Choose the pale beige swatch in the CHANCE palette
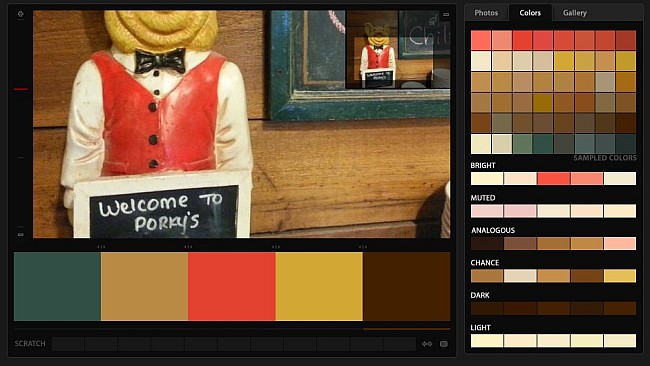The height and width of the screenshot is (366, 650). click(520, 276)
